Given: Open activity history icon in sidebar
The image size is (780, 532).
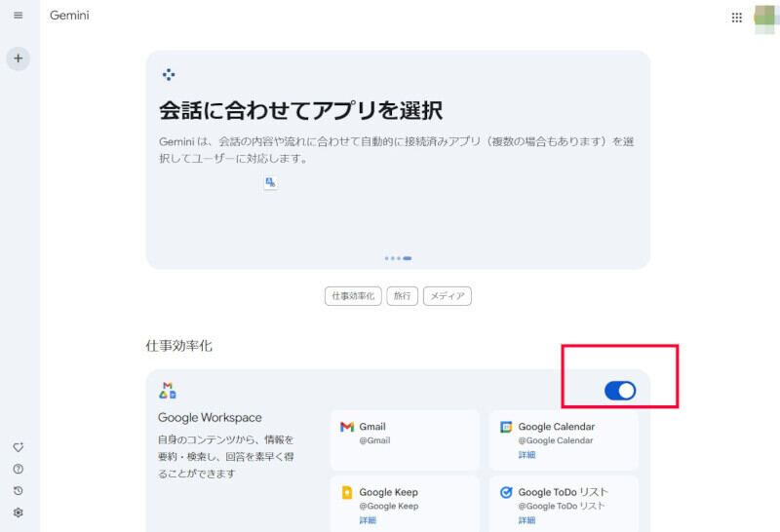Looking at the screenshot, I should click(18, 491).
